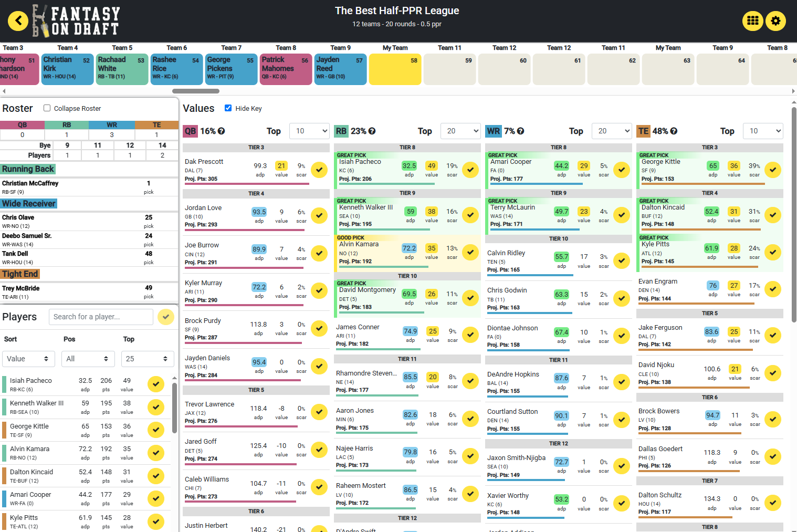Click Trey McBride in roster
The width and height of the screenshot is (797, 532).
pyautogui.click(x=89, y=292)
